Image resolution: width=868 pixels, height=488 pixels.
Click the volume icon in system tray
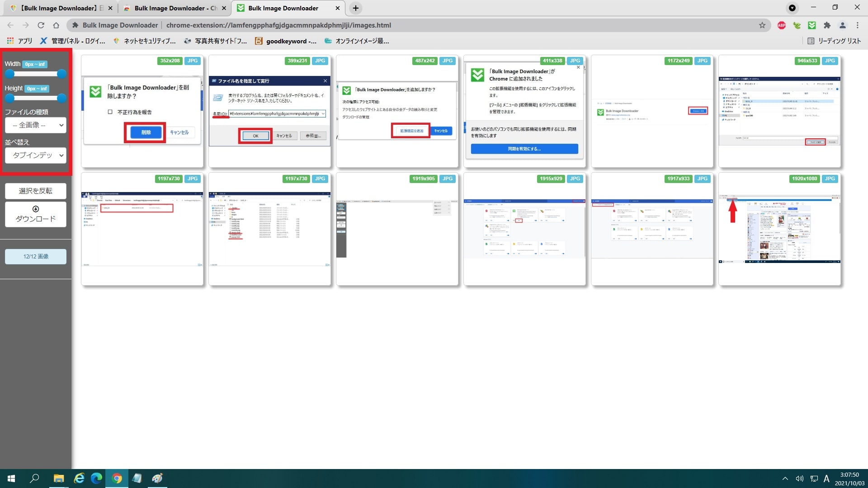(799, 479)
